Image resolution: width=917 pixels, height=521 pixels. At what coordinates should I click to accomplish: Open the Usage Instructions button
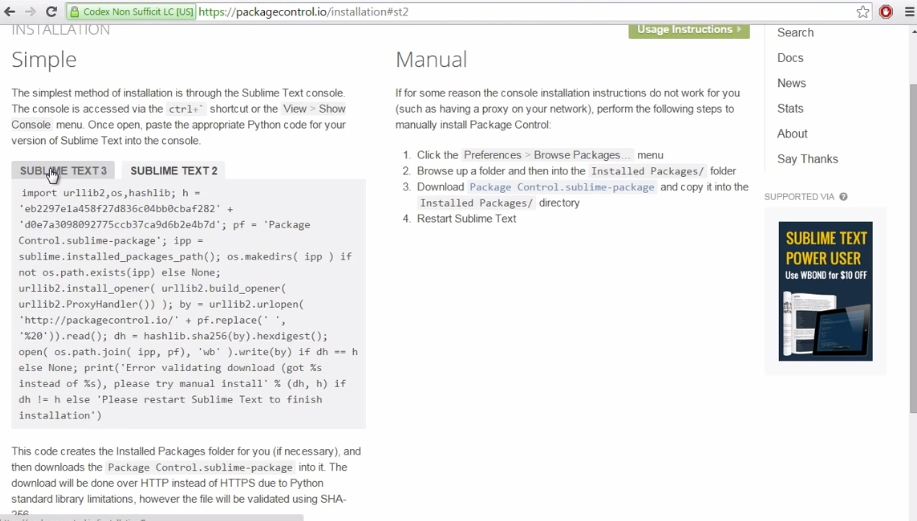click(x=689, y=30)
